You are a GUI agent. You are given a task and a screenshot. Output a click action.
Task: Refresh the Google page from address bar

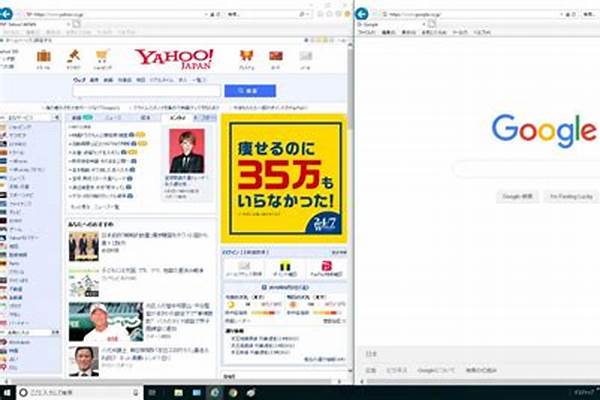[574, 14]
